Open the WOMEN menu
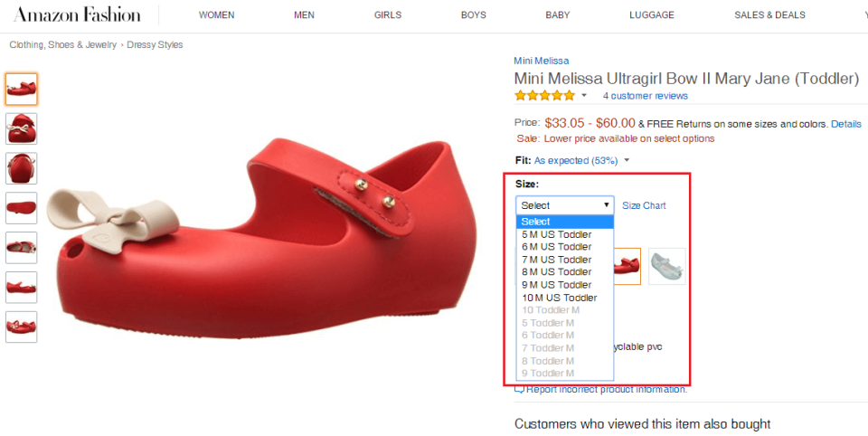Image resolution: width=868 pixels, height=436 pixels. pos(216,15)
